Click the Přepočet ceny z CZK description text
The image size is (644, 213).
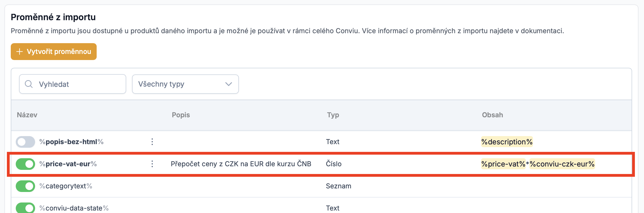click(x=241, y=164)
